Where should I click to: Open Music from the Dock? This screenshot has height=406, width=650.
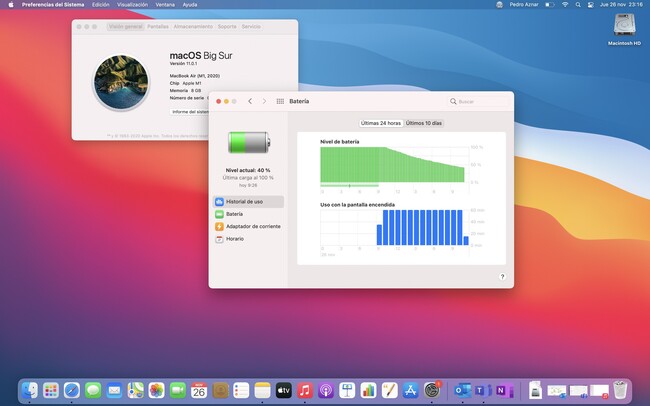(305, 390)
